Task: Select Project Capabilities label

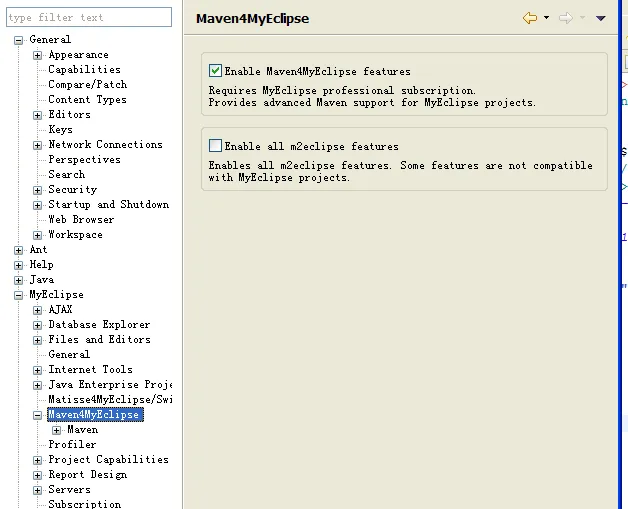Action: coord(109,459)
